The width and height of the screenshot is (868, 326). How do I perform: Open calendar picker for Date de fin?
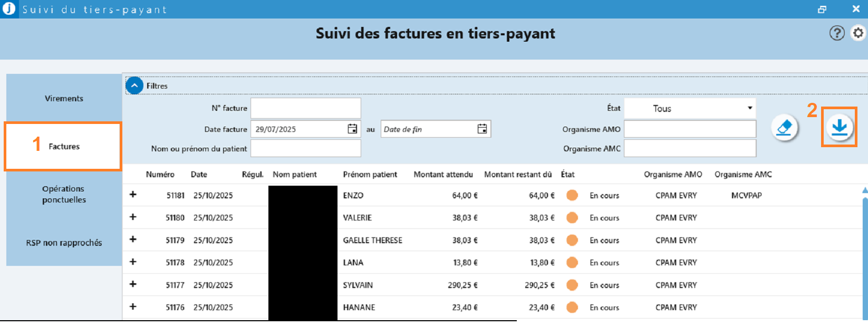(482, 129)
